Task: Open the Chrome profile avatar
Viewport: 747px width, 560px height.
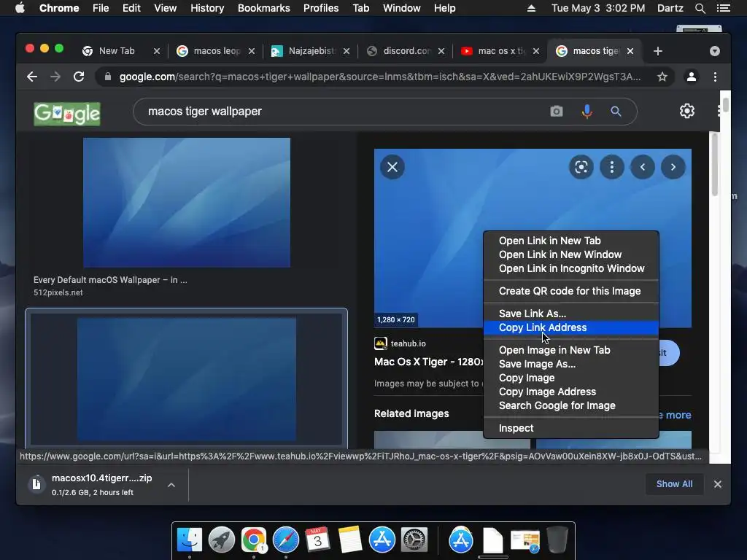Action: click(692, 77)
